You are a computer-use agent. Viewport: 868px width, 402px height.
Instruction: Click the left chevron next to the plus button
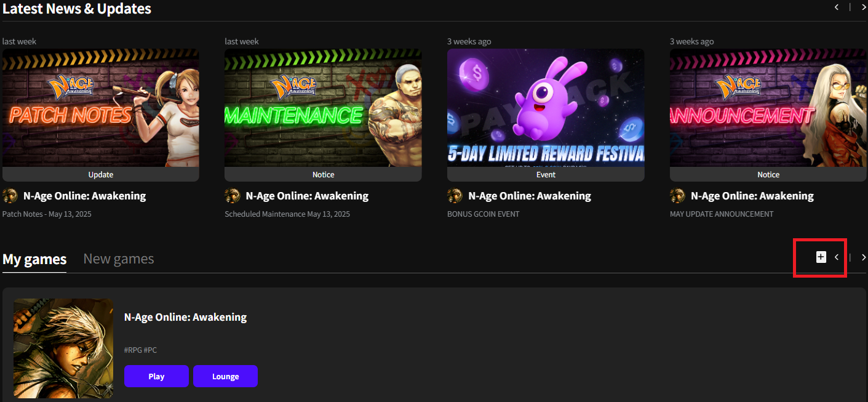pos(836,257)
